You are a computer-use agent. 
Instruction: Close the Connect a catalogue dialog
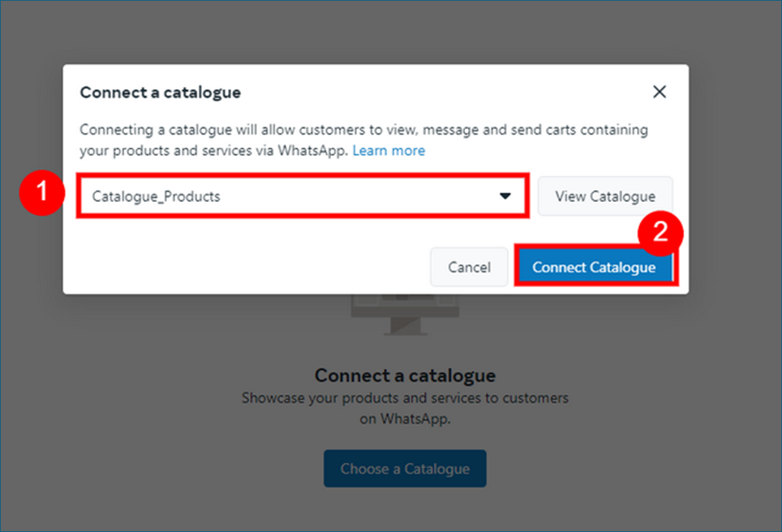(660, 92)
